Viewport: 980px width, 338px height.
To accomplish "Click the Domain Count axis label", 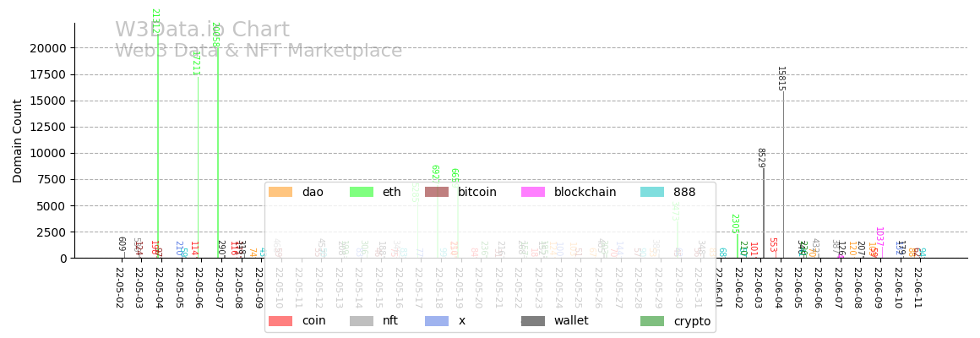I will (x=18, y=140).
